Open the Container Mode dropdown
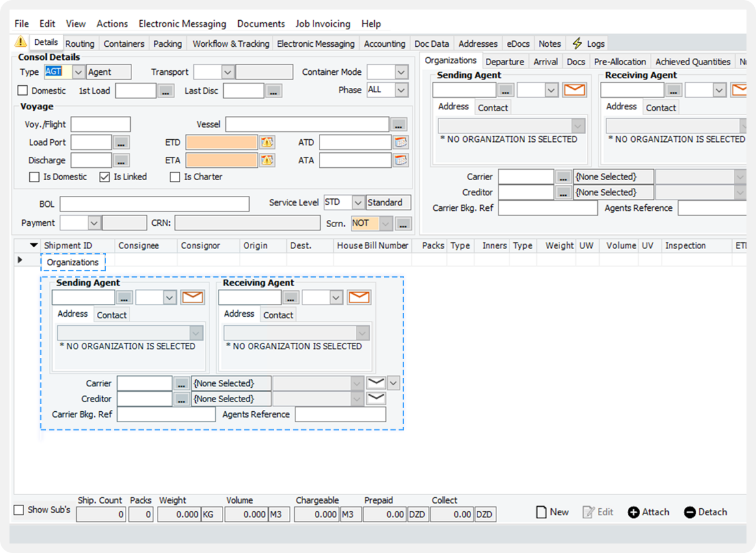756x553 pixels. coord(401,72)
